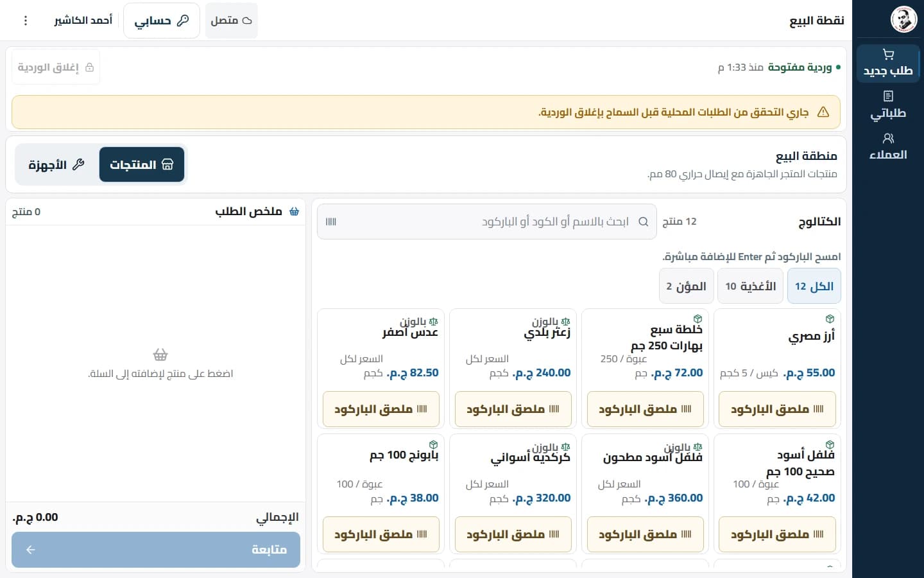Click the key icon on حسابي button

point(183,21)
